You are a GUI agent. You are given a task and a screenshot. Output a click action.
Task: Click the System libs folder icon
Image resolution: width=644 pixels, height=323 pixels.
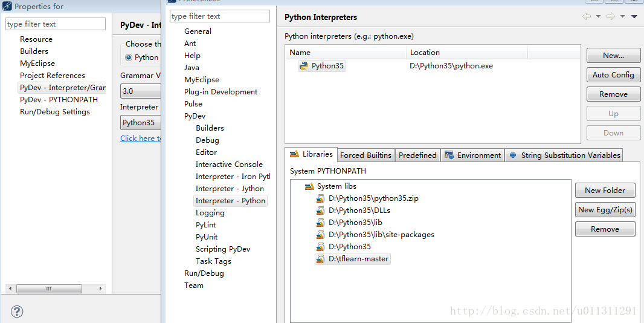pos(309,186)
